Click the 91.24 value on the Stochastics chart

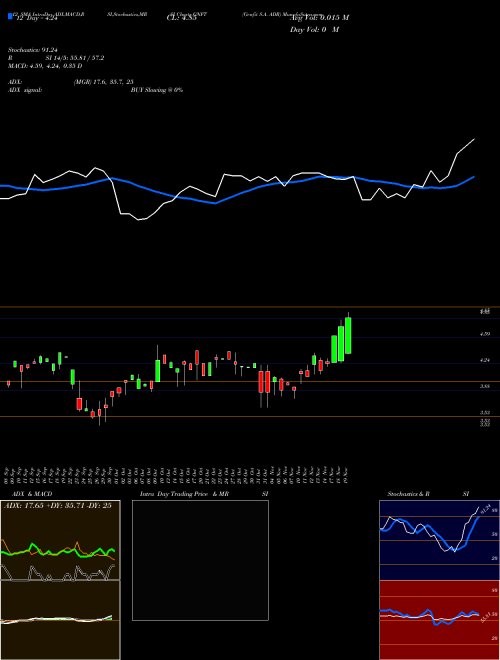tap(488, 508)
